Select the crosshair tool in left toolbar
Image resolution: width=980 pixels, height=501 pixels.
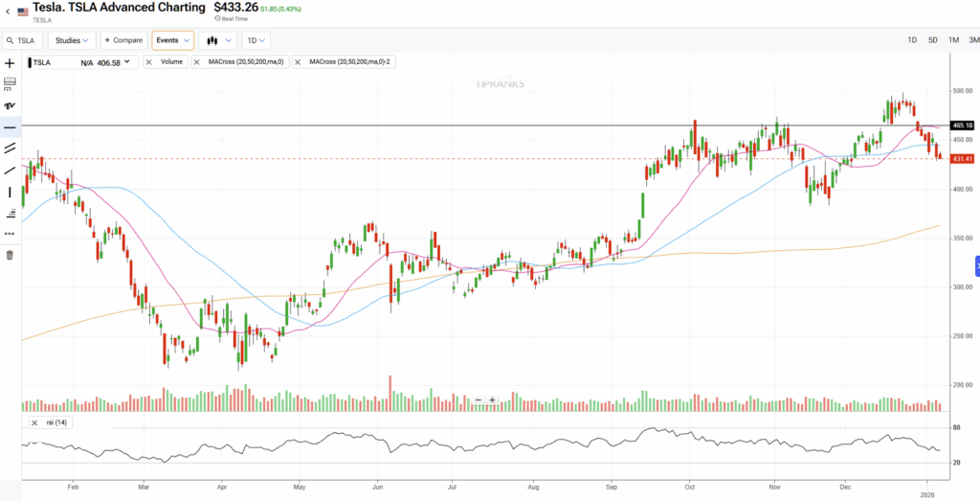(10, 62)
